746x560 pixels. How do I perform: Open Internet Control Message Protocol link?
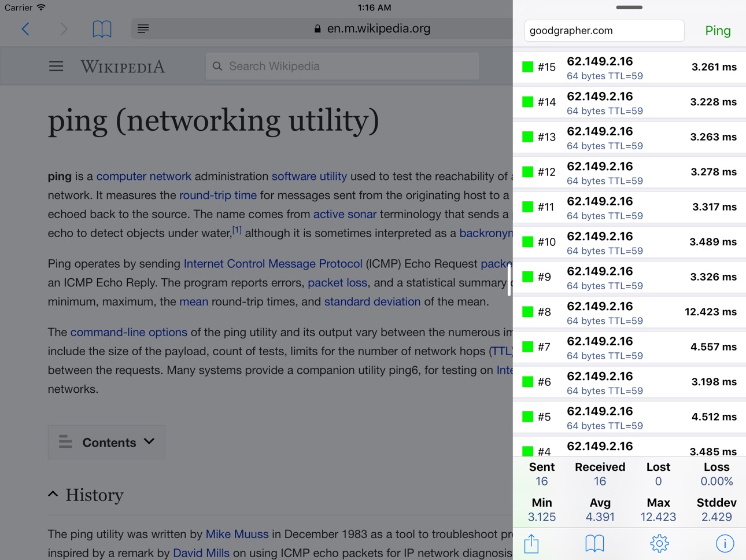tap(273, 264)
